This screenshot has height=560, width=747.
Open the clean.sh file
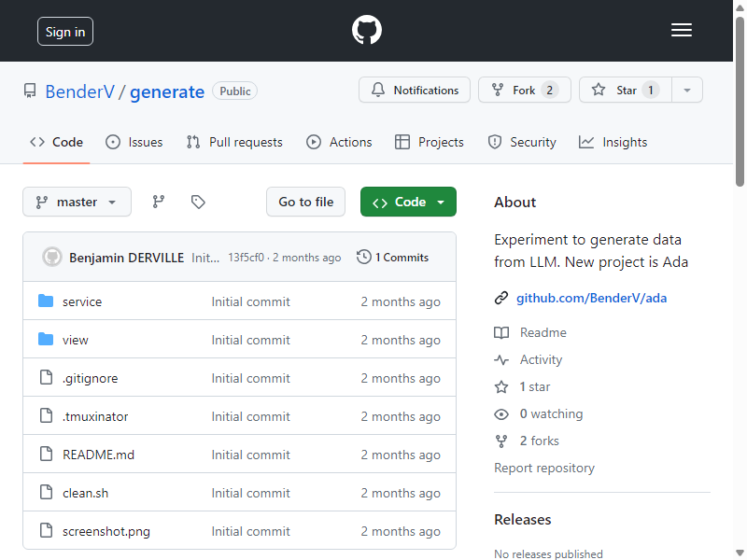pos(85,493)
